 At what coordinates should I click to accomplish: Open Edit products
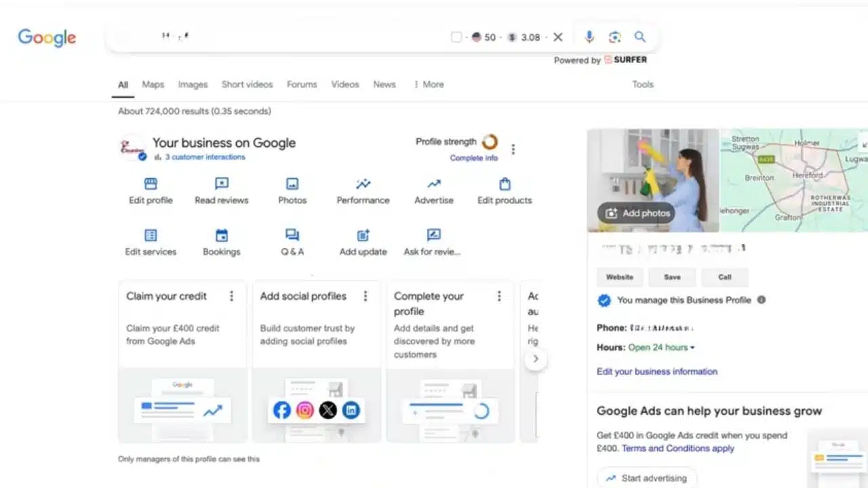coord(505,191)
